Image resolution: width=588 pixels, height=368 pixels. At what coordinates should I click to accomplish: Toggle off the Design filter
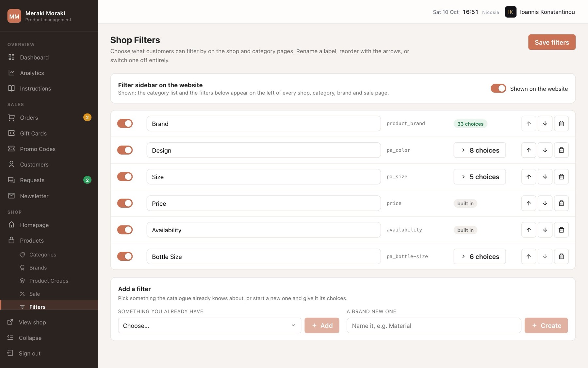click(x=125, y=150)
